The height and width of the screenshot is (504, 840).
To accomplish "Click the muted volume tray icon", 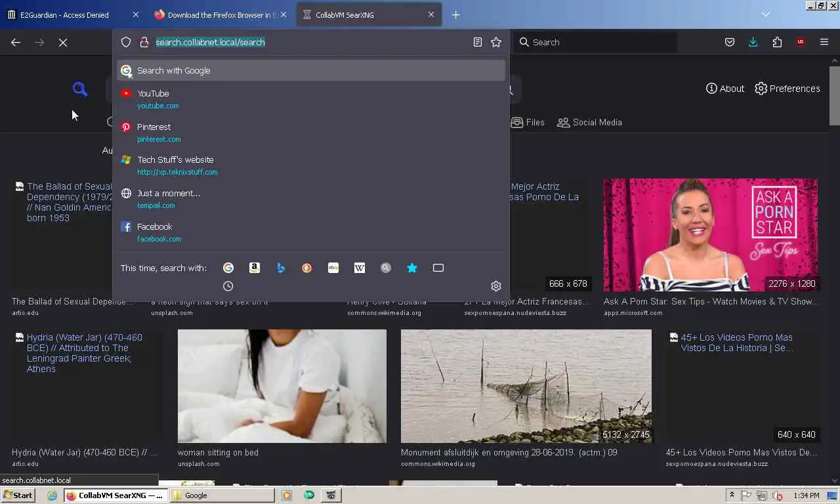I will tap(778, 495).
